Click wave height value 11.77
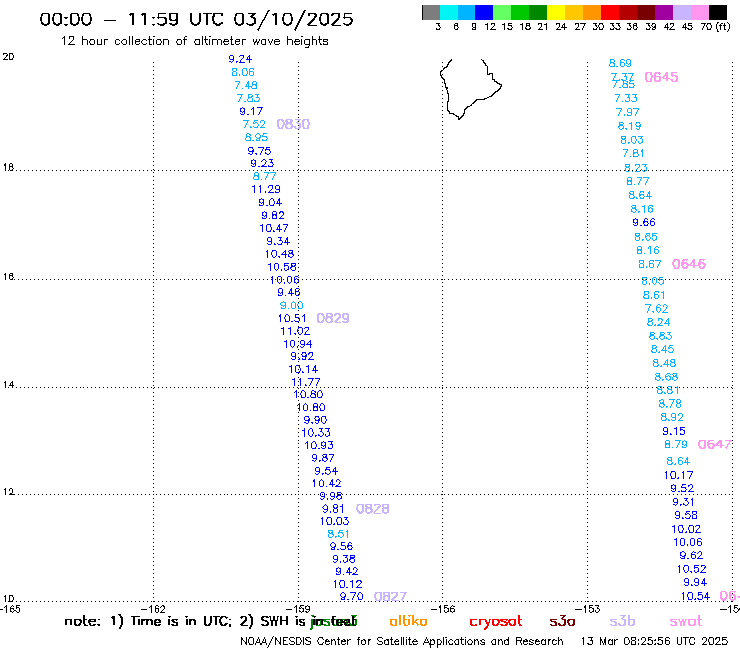The image size is (740, 650). tap(306, 382)
